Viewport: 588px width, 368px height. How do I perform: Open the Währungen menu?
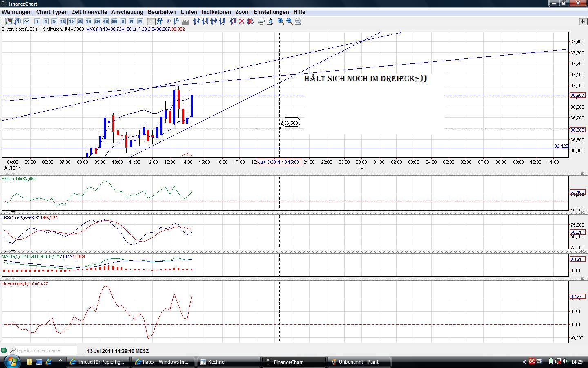pyautogui.click(x=17, y=12)
